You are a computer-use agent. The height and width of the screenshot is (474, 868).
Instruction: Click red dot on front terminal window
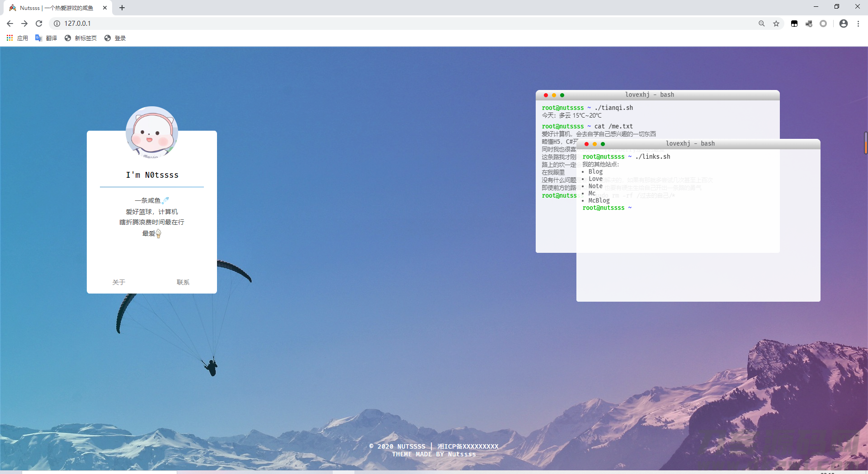pyautogui.click(x=586, y=144)
